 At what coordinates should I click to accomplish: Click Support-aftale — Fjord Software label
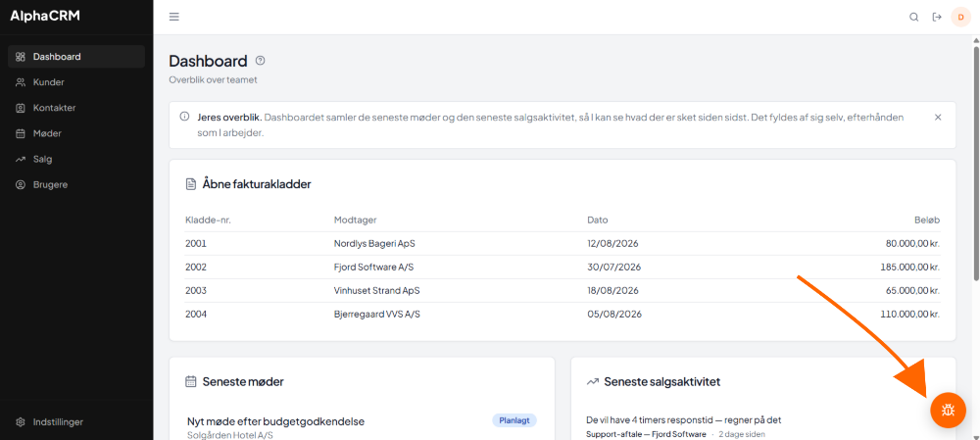coord(646,434)
